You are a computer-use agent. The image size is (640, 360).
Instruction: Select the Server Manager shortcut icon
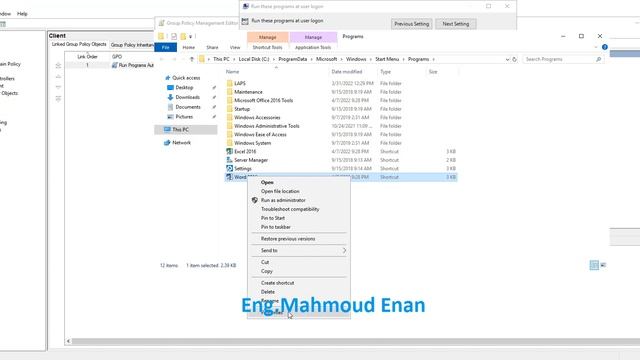pyautogui.click(x=229, y=160)
